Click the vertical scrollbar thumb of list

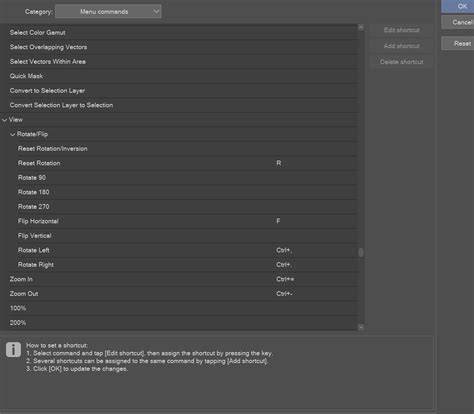click(x=361, y=252)
